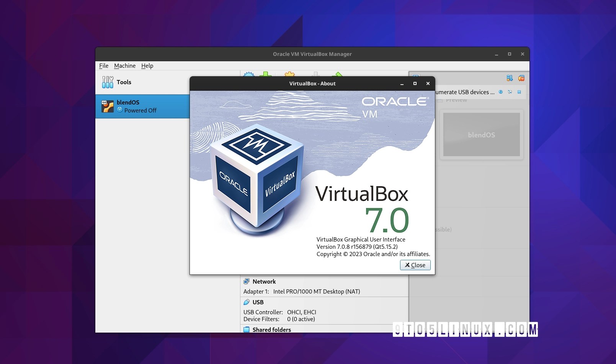Click the USB section icon in Details
616x364 pixels.
[x=247, y=302]
